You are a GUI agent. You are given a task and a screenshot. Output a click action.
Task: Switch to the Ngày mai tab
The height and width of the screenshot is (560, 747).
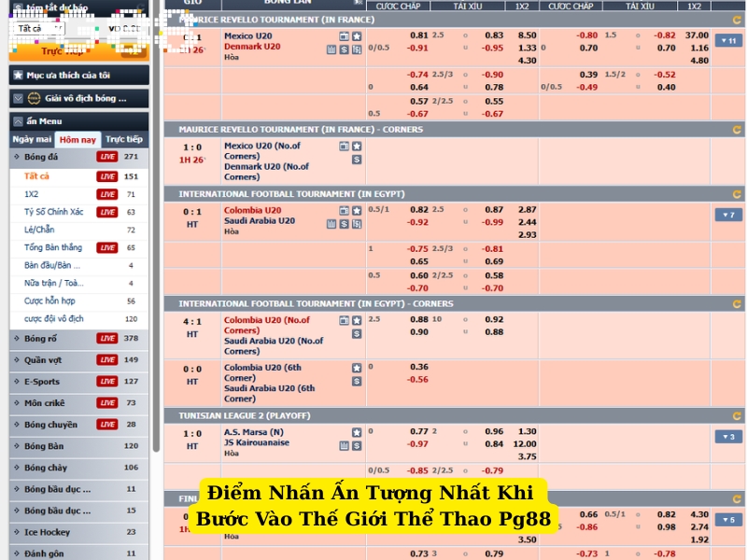(x=32, y=139)
